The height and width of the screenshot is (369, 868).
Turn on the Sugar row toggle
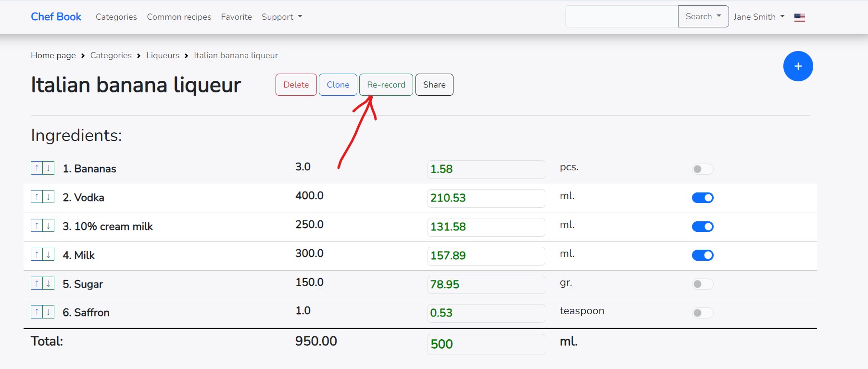(702, 284)
